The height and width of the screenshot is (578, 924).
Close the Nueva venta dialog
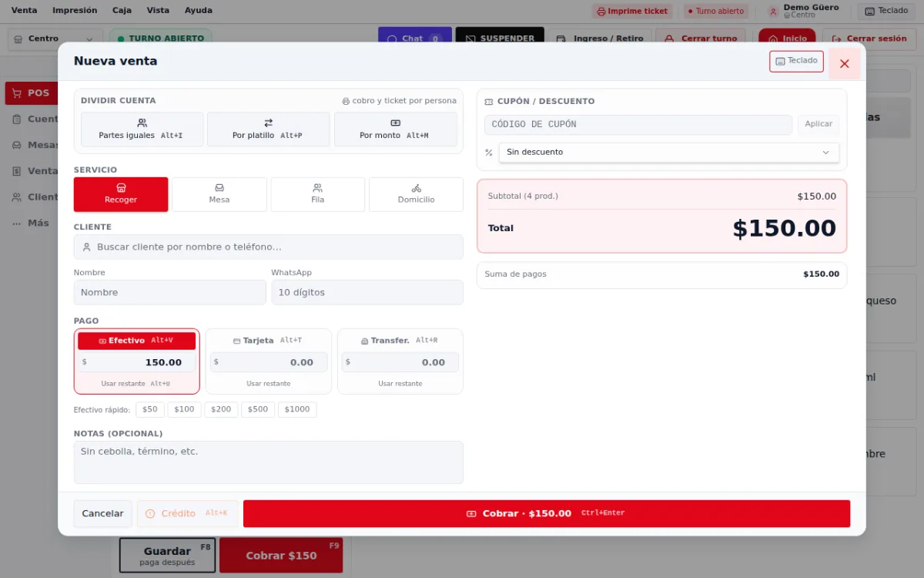pos(844,63)
